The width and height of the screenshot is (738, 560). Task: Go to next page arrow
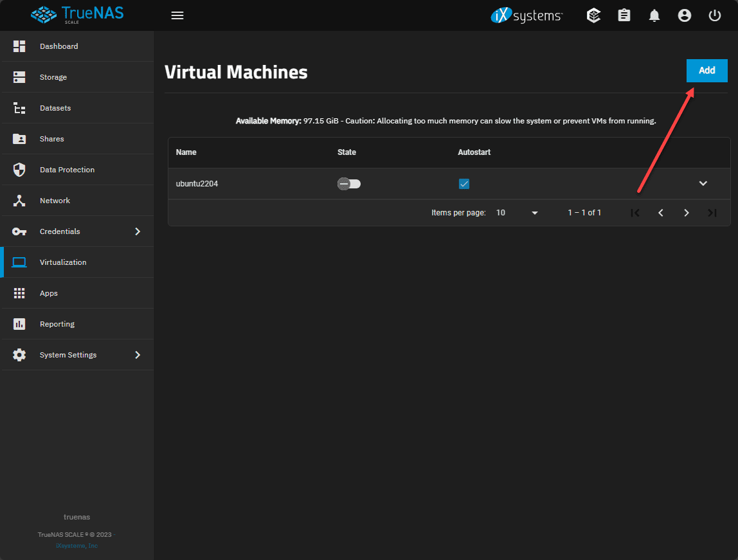687,213
